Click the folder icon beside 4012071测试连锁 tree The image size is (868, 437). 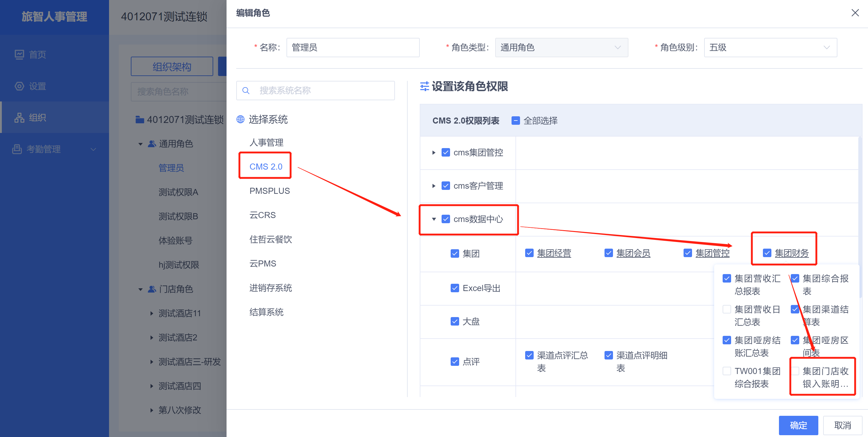pyautogui.click(x=140, y=119)
